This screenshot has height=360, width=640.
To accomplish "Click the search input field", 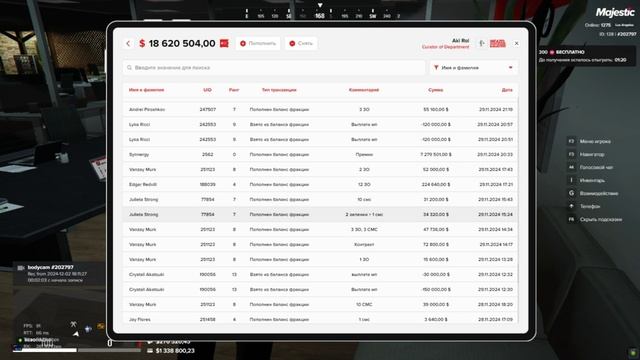I will [274, 67].
